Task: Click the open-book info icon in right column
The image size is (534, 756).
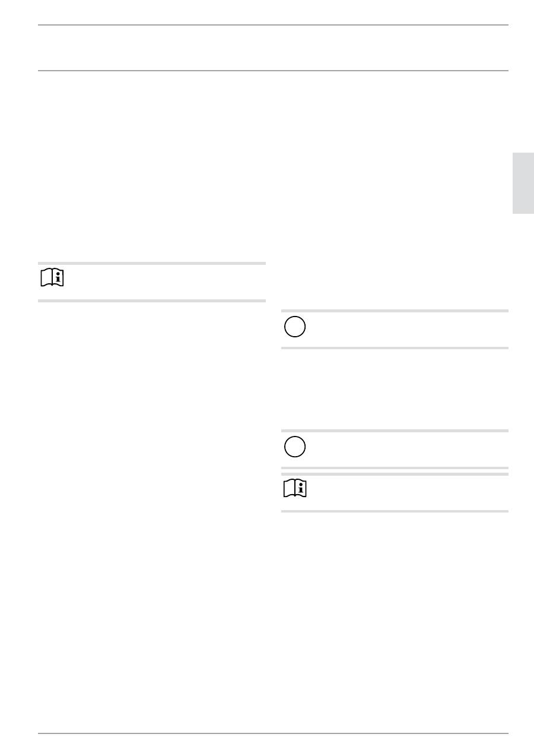Action: [295, 489]
